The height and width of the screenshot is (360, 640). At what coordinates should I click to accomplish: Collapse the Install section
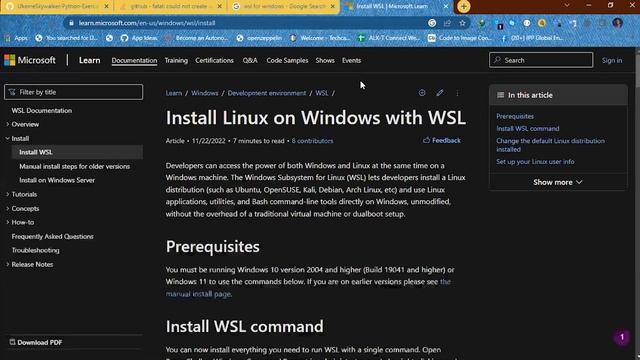17,139
